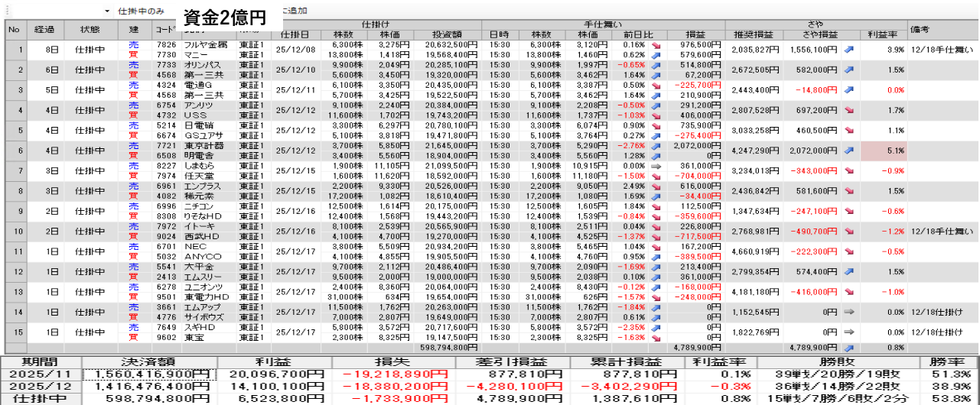Viewport: 980px width, 405px height.
Task: Select the 仕掛中 row in summary table
Action: point(40,398)
